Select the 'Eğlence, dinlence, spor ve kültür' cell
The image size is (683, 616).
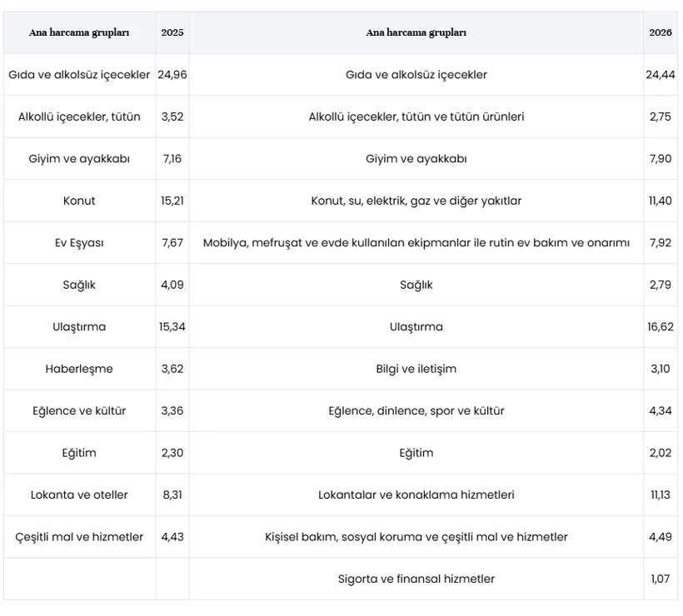point(416,411)
